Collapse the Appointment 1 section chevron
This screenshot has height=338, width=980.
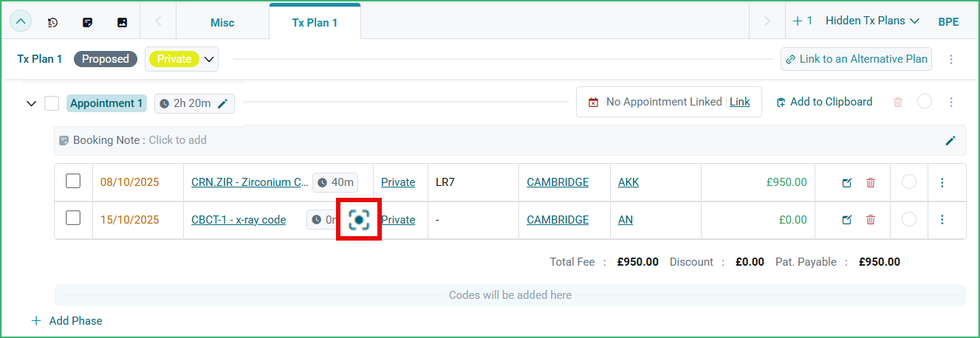coord(31,103)
